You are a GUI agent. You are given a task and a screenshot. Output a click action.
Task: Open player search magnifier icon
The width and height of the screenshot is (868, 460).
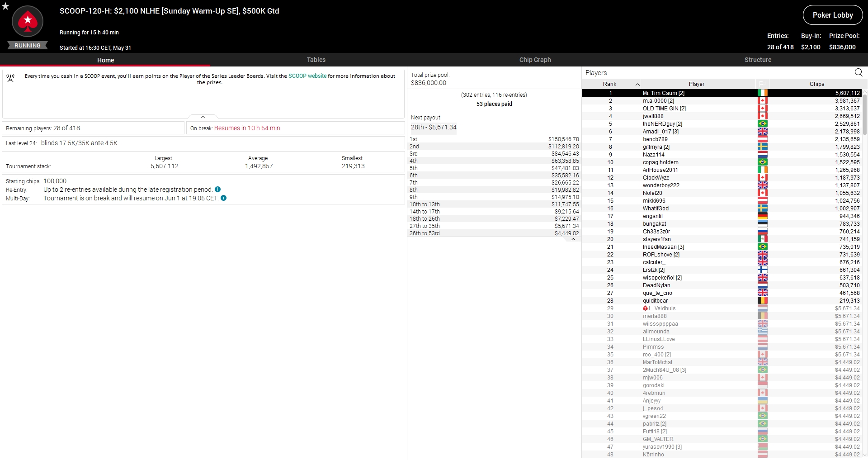[859, 72]
